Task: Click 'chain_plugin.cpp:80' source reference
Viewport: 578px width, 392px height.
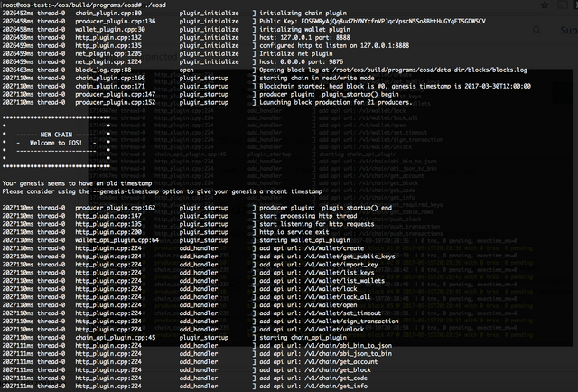Action: pos(108,14)
